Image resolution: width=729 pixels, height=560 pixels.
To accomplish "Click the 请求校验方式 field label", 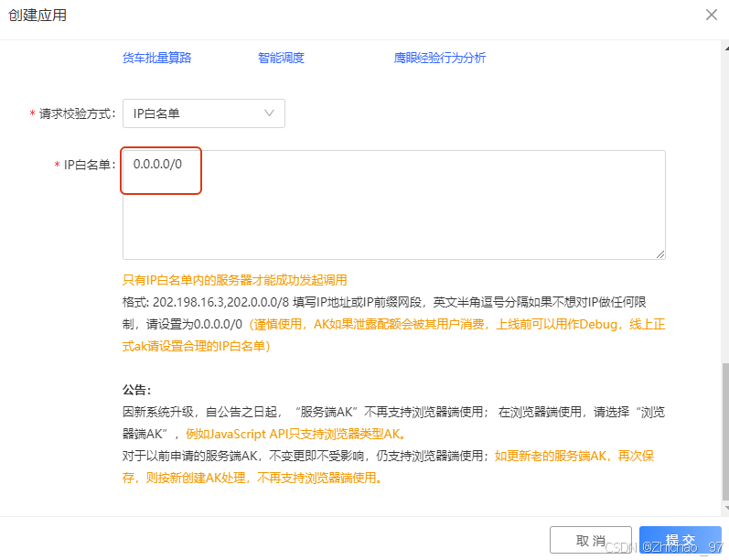I will click(77, 113).
